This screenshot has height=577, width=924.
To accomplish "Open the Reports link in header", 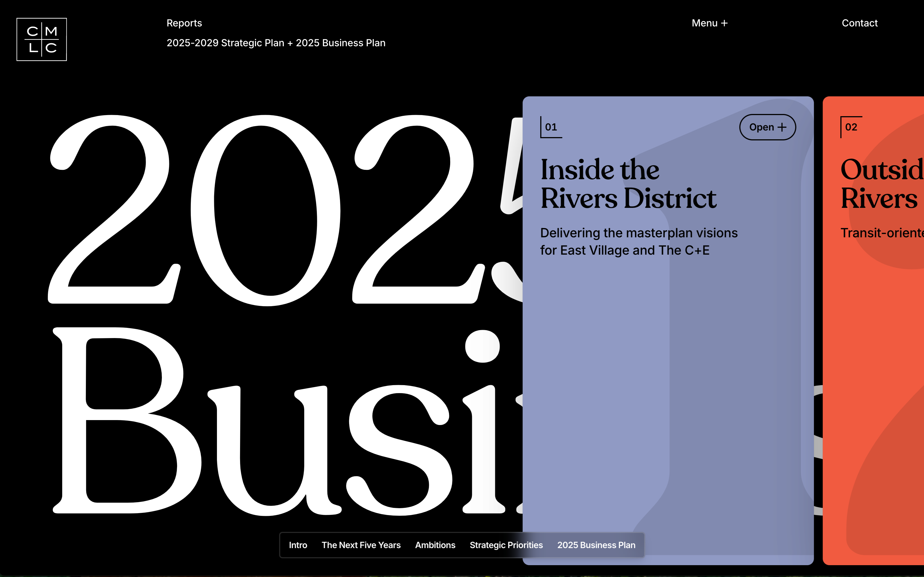I will pos(184,23).
